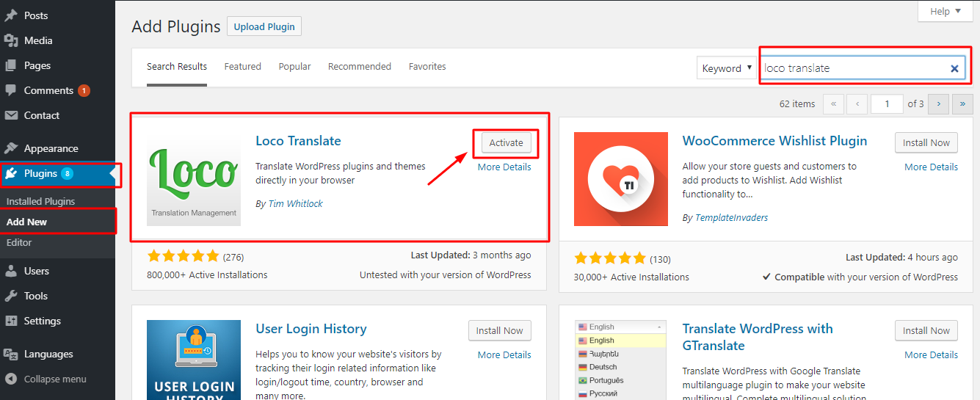Install GTranslate plugin now
980x400 pixels.
point(926,331)
